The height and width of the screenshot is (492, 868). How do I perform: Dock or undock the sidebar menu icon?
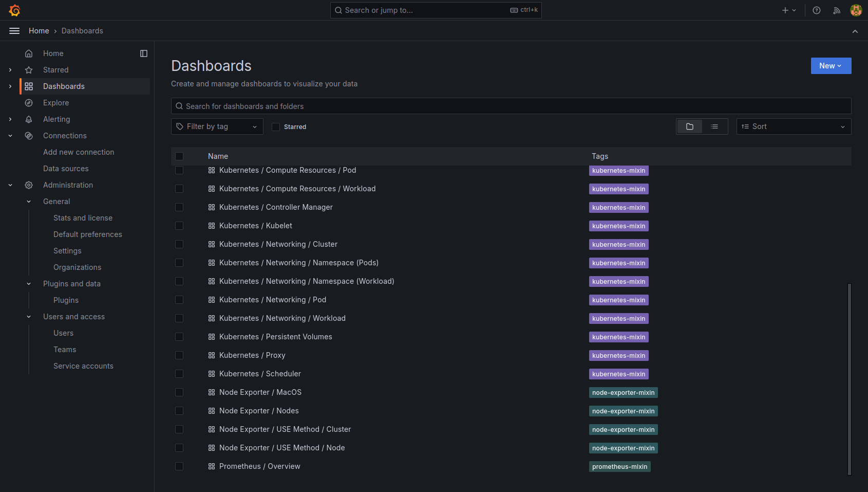144,53
